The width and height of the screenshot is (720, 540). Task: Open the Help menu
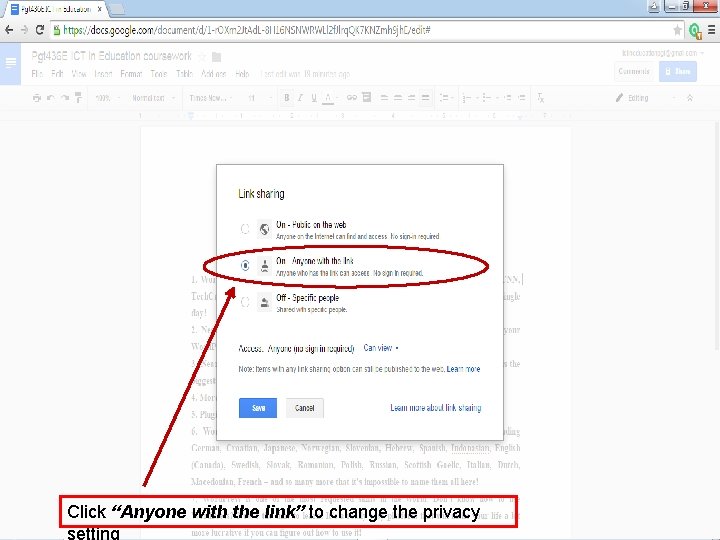(242, 73)
